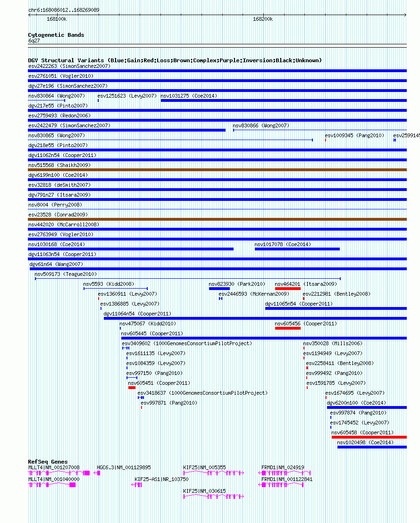The image size is (420, 523).
Task: Click esv2212981 (Bentley2008) label
Action: coord(336,294)
